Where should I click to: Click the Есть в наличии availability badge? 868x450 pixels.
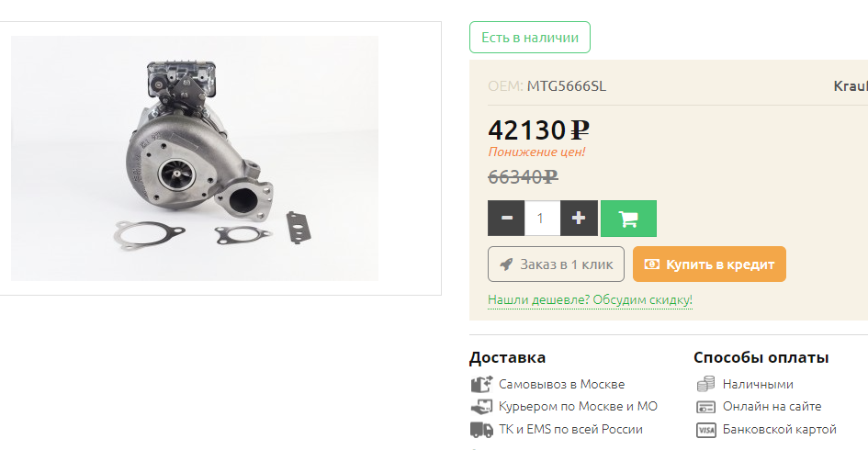click(x=530, y=37)
